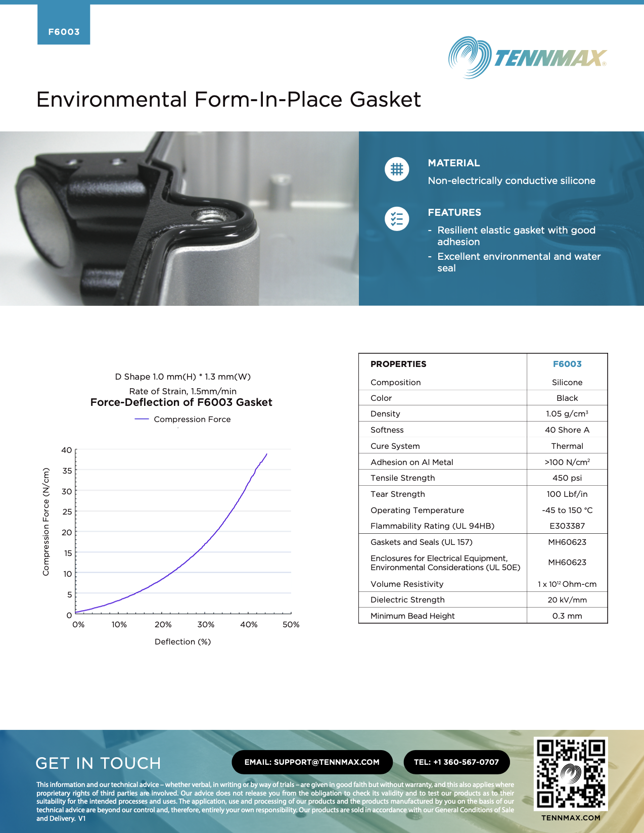Click the Composition row label
Viewport: 644px width, 833px height.
pyautogui.click(x=395, y=383)
